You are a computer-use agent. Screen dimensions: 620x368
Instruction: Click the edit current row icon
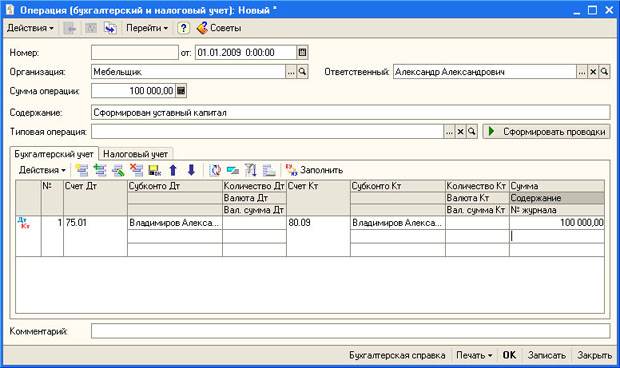click(118, 170)
